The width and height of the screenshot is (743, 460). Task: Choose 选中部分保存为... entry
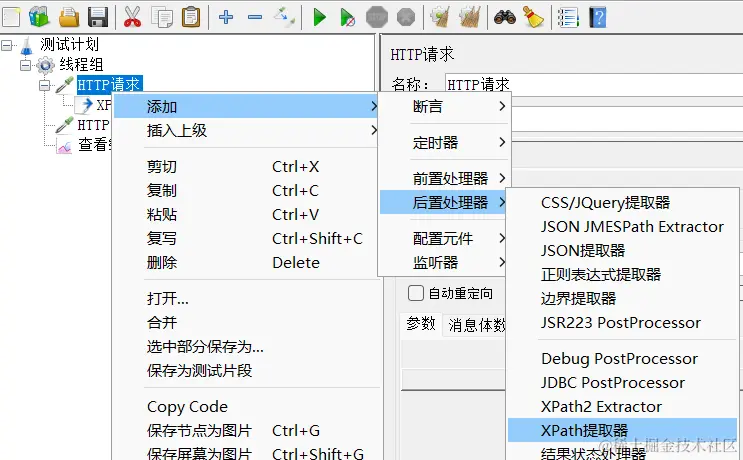click(x=246, y=346)
